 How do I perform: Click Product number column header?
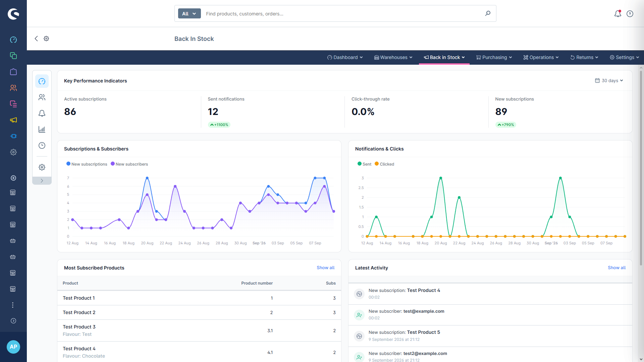[257, 283]
